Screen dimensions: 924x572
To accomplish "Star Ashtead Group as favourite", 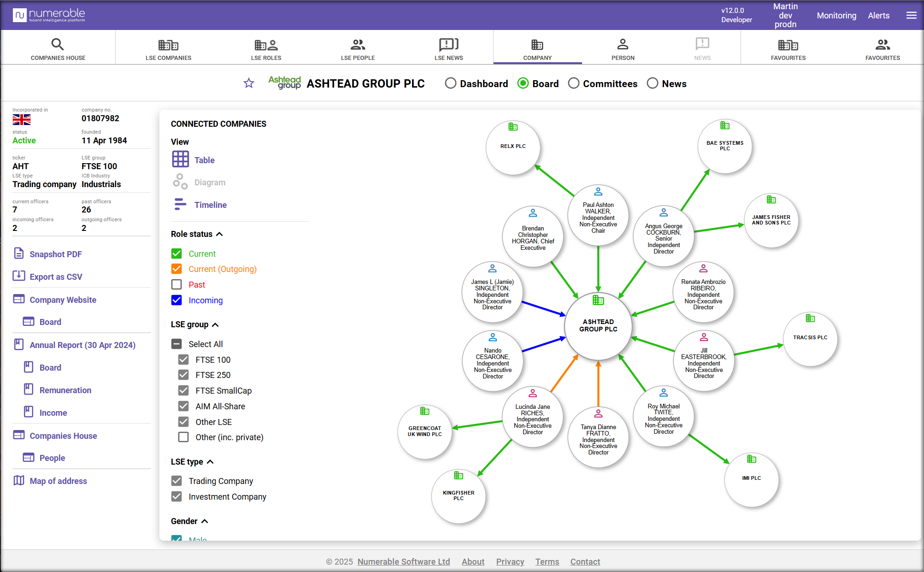I will click(249, 83).
